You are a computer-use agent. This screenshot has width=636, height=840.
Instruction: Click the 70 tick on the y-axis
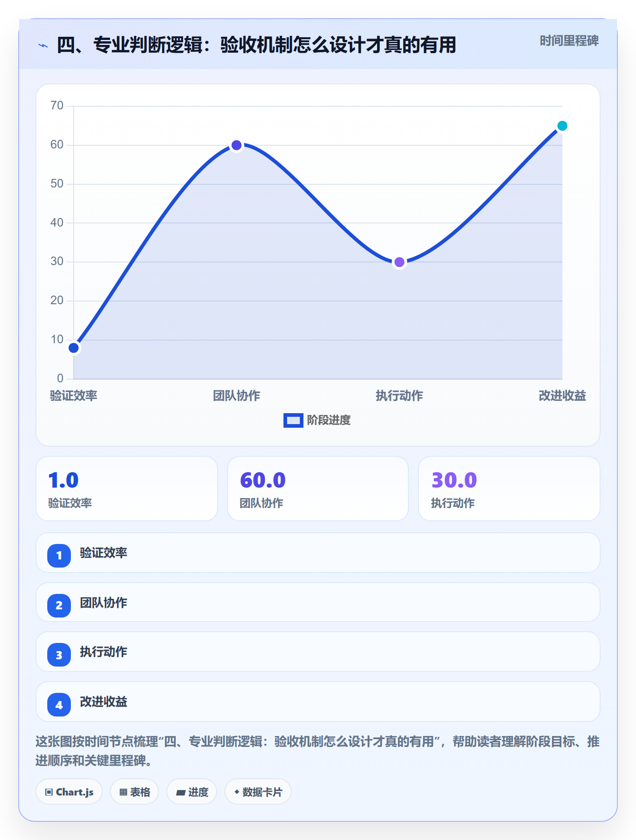[57, 106]
